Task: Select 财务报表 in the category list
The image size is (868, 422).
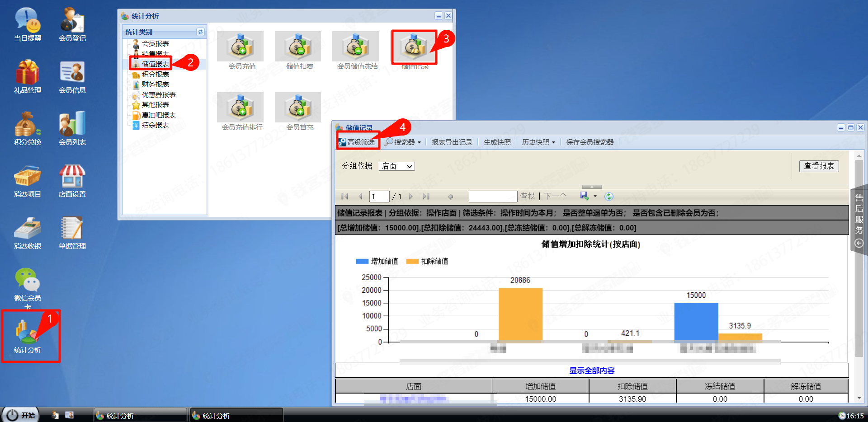Action: (x=155, y=84)
